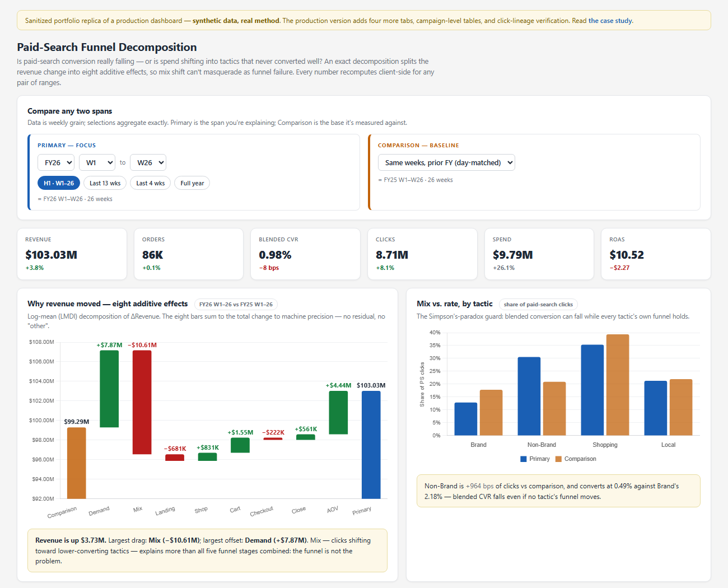This screenshot has height=588, width=728.
Task: Click the Checkout −$222K bar
Action: [x=273, y=438]
